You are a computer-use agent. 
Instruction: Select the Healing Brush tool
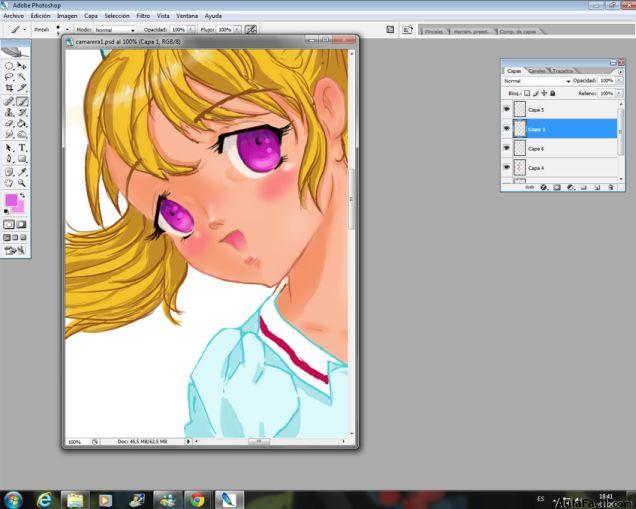tap(9, 101)
